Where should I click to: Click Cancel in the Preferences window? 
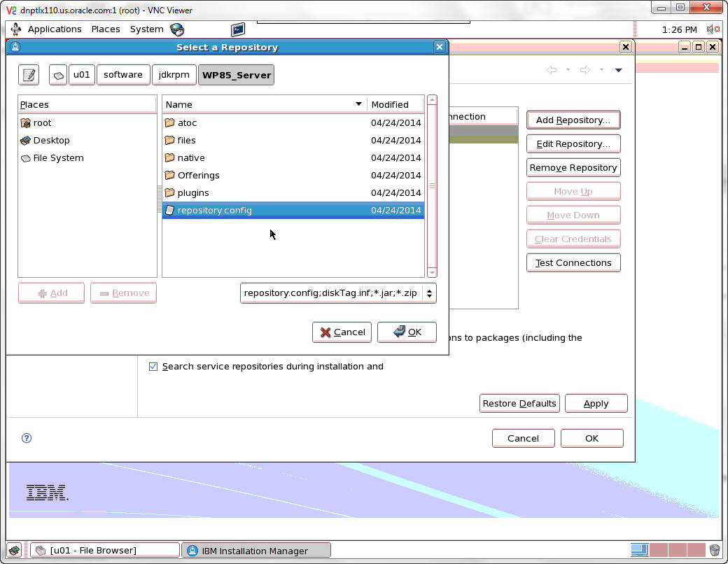(524, 438)
